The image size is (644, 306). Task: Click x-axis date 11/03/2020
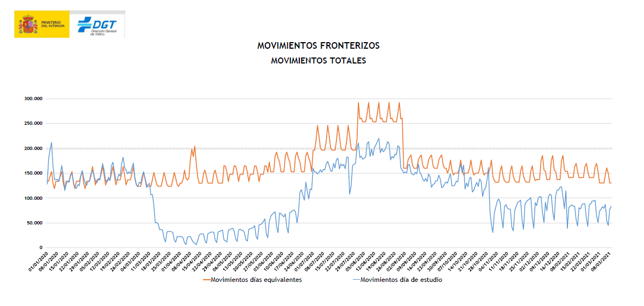pos(141,261)
